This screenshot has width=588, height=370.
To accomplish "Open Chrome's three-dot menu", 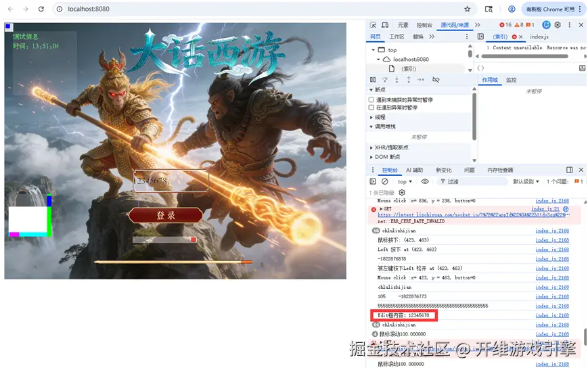I will [581, 9].
